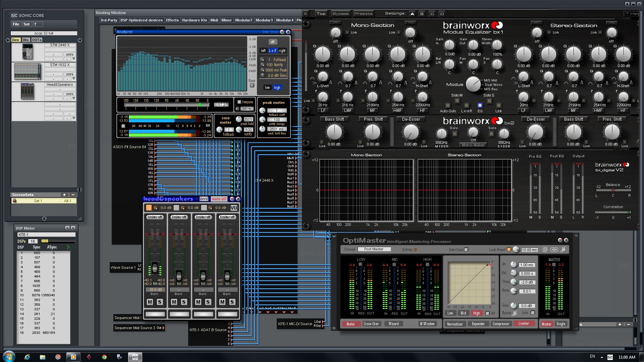
Task: Add a ScreenSet with the plus icon
Action: (x=64, y=195)
